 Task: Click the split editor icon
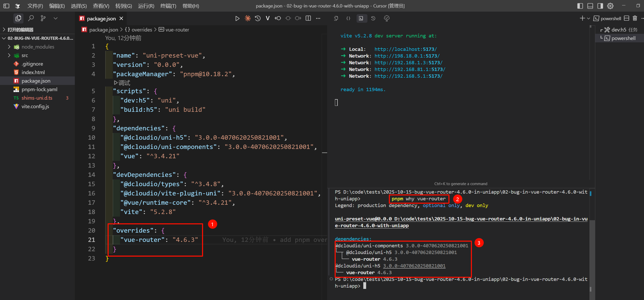[x=308, y=18]
